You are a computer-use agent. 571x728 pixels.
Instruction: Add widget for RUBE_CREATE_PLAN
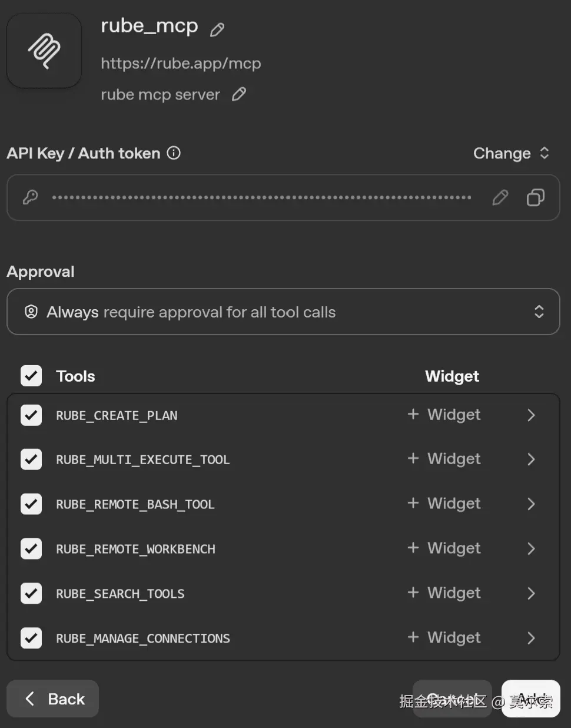coord(444,415)
